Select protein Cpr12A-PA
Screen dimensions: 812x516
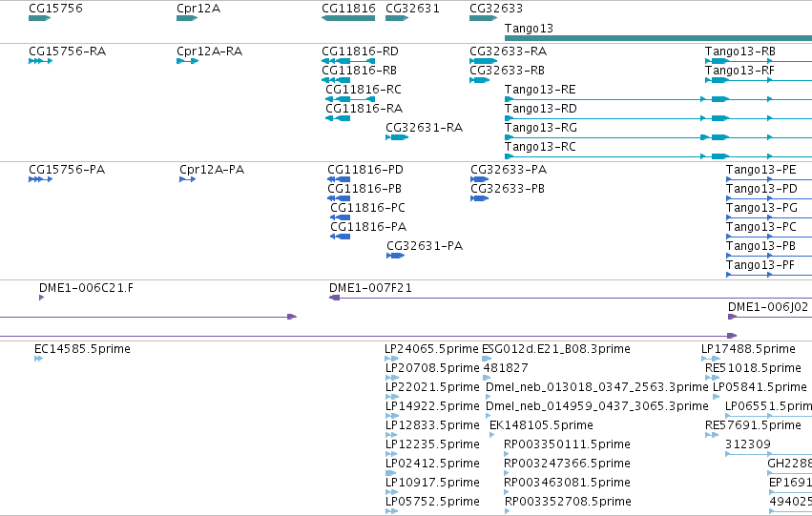(x=212, y=170)
